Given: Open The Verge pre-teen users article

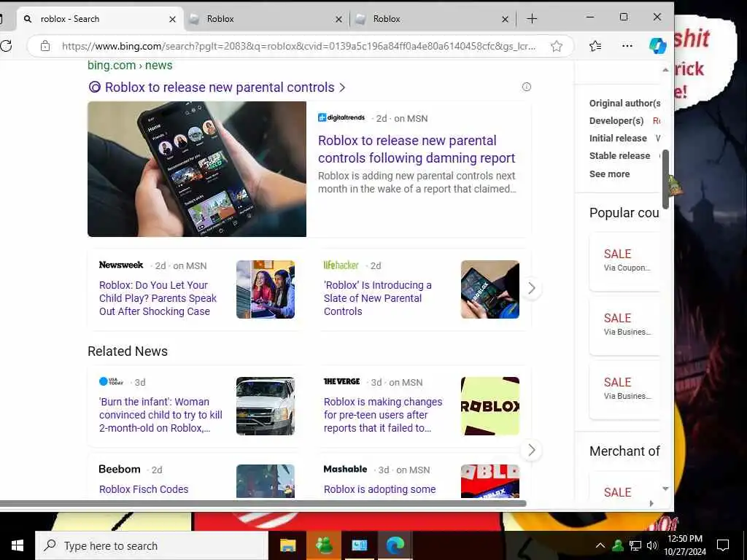Looking at the screenshot, I should point(383,415).
